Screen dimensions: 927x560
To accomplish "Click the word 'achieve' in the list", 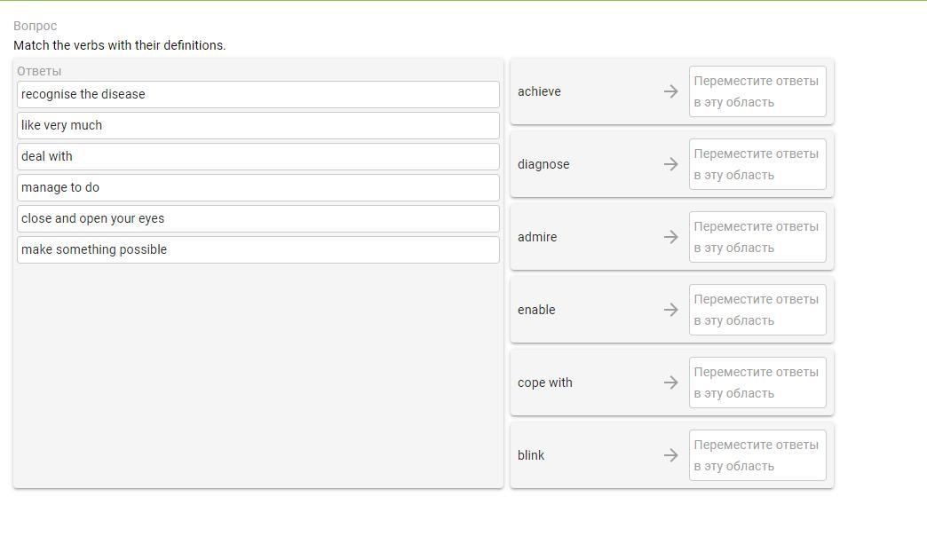I will pyautogui.click(x=539, y=91).
